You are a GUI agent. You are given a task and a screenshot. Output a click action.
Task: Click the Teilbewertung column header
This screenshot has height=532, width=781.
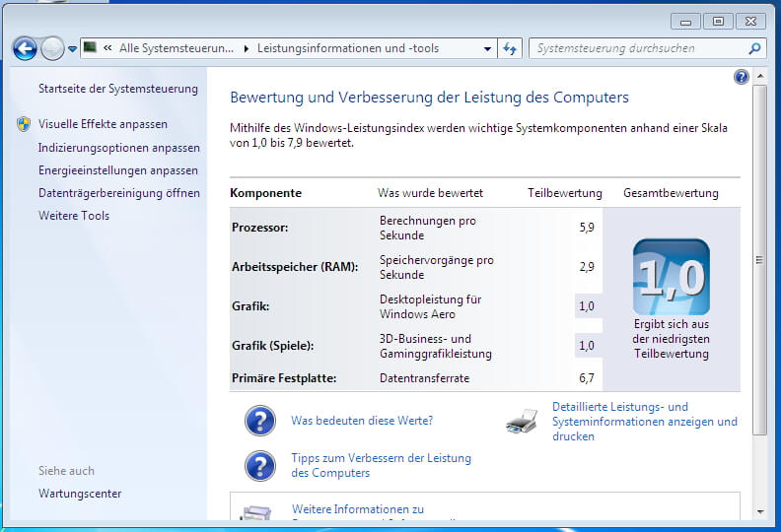point(564,193)
